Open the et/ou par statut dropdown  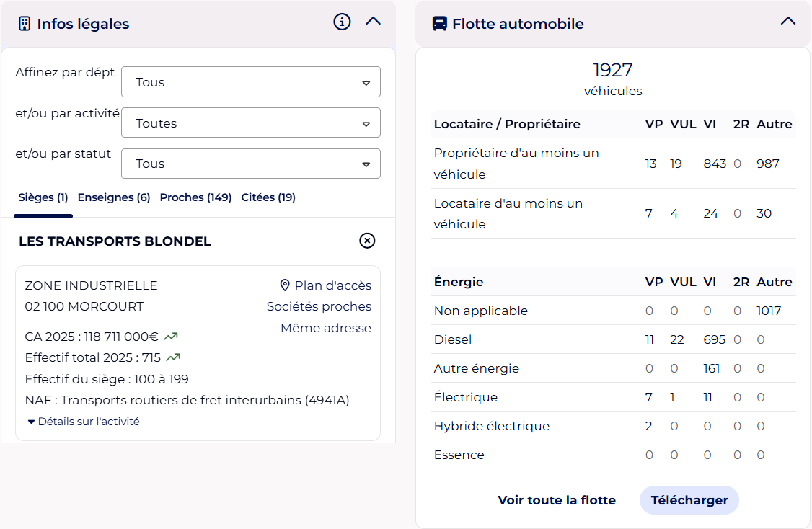(251, 164)
